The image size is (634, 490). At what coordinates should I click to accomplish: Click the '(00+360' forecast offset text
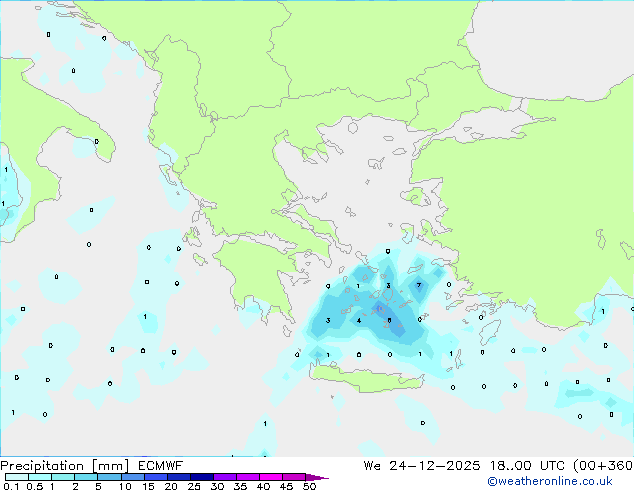[603, 466]
